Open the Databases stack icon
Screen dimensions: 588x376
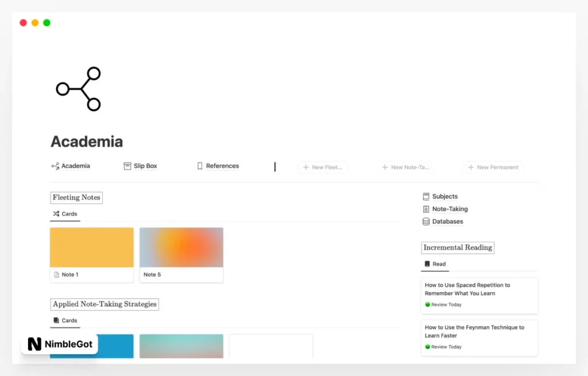(x=426, y=222)
